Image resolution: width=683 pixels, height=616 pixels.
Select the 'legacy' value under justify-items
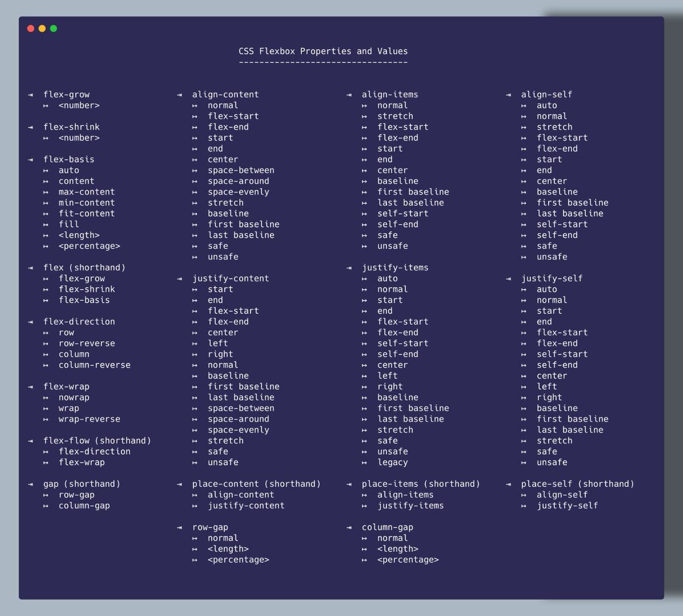[393, 462]
